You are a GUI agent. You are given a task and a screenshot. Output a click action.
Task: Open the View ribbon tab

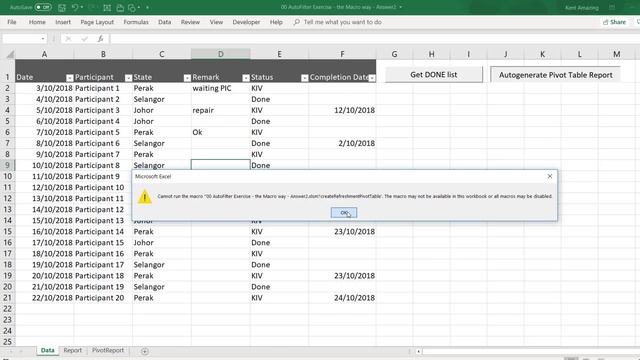coord(216,22)
